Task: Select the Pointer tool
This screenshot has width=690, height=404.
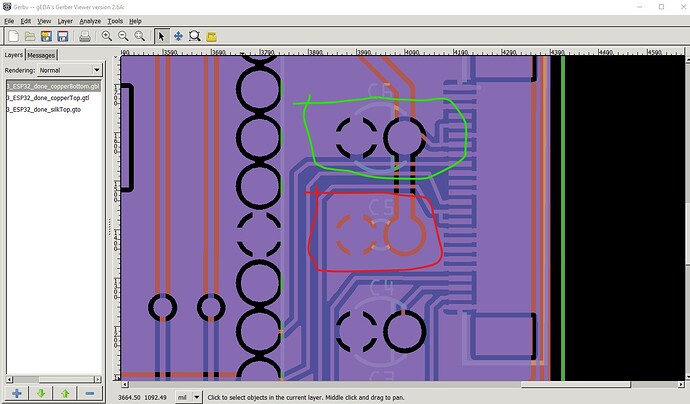Action: [x=161, y=36]
